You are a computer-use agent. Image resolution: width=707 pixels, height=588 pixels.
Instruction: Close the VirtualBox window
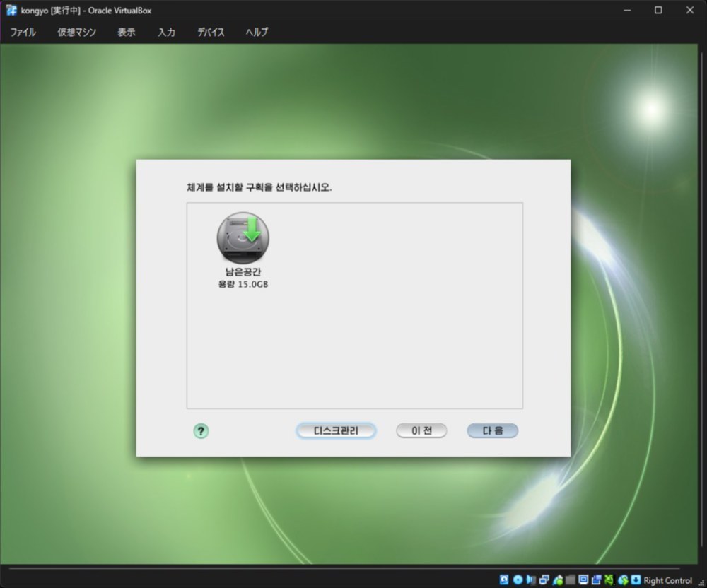pos(690,11)
